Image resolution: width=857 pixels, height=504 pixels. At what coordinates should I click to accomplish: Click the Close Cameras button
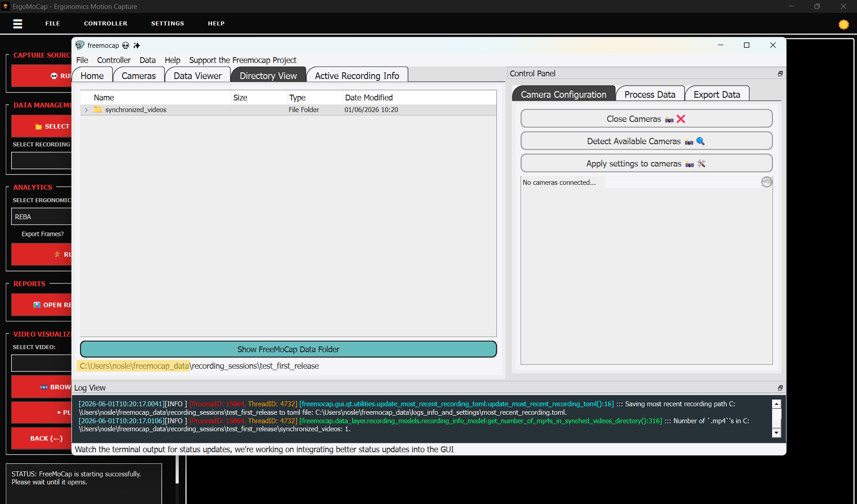[x=646, y=119]
